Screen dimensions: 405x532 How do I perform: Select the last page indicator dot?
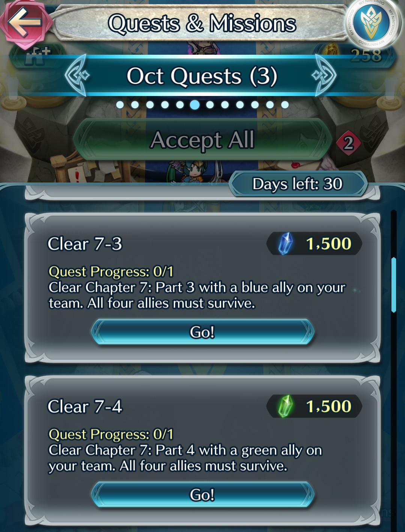click(x=285, y=105)
